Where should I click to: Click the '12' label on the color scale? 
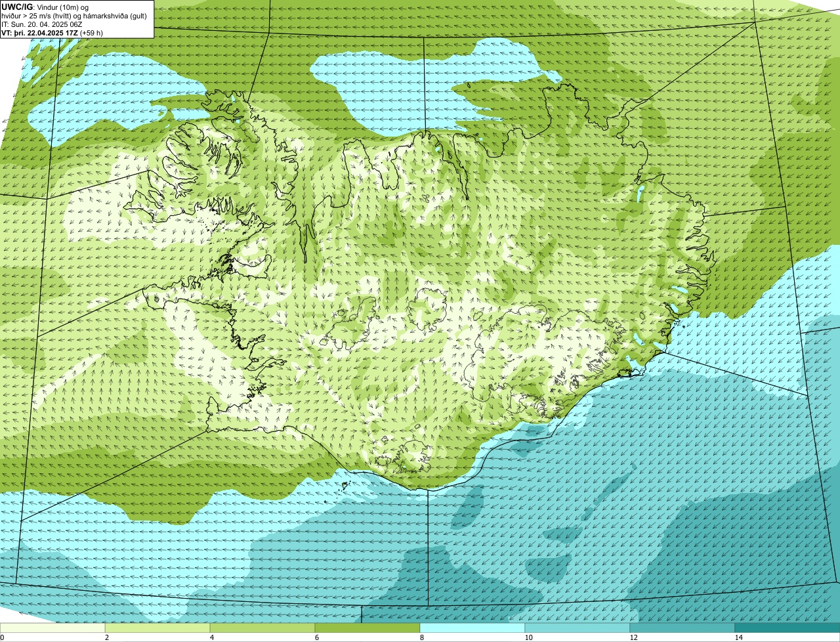tap(633, 637)
